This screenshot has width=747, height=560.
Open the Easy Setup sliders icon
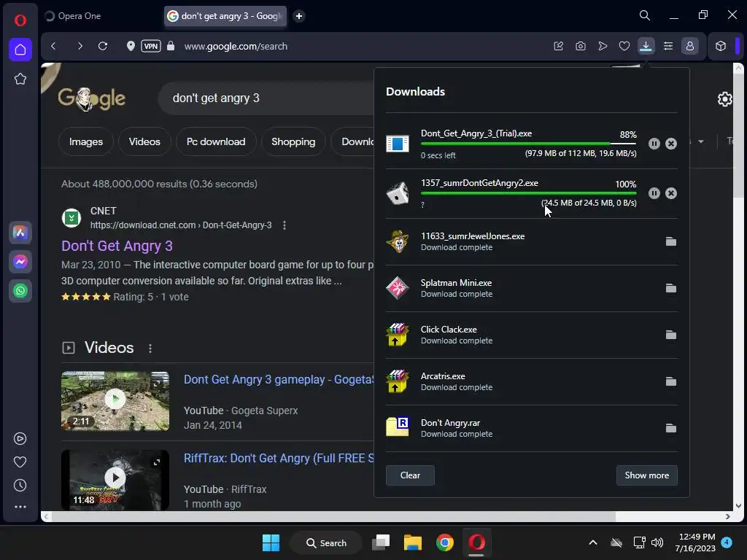(668, 46)
